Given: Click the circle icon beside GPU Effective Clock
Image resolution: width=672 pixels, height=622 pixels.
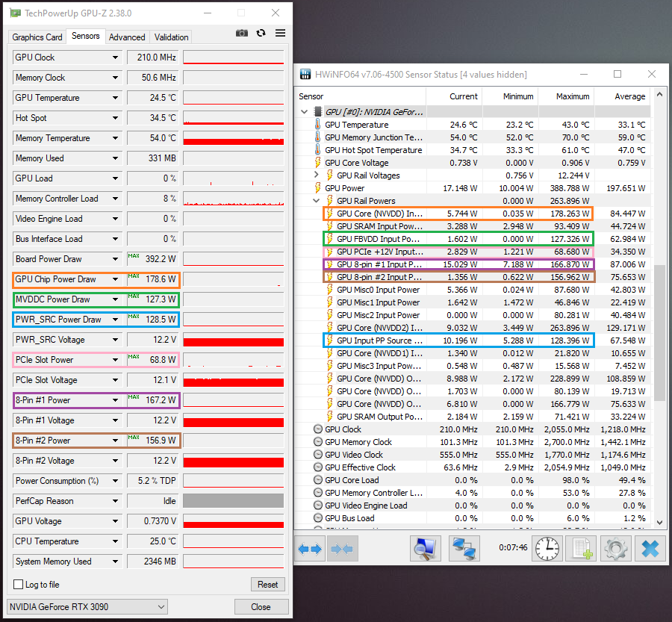Looking at the screenshot, I should pos(318,467).
